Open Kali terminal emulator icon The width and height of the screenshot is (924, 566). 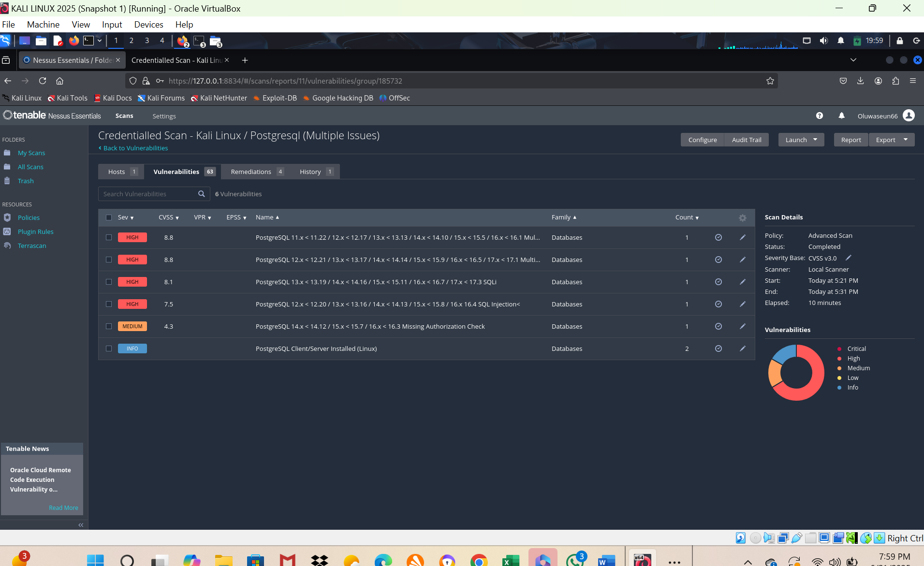(x=88, y=41)
